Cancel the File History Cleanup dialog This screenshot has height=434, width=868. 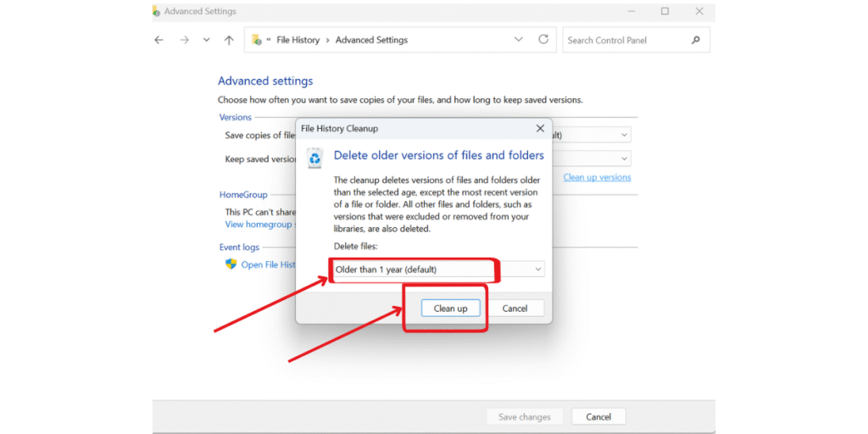[x=515, y=309]
